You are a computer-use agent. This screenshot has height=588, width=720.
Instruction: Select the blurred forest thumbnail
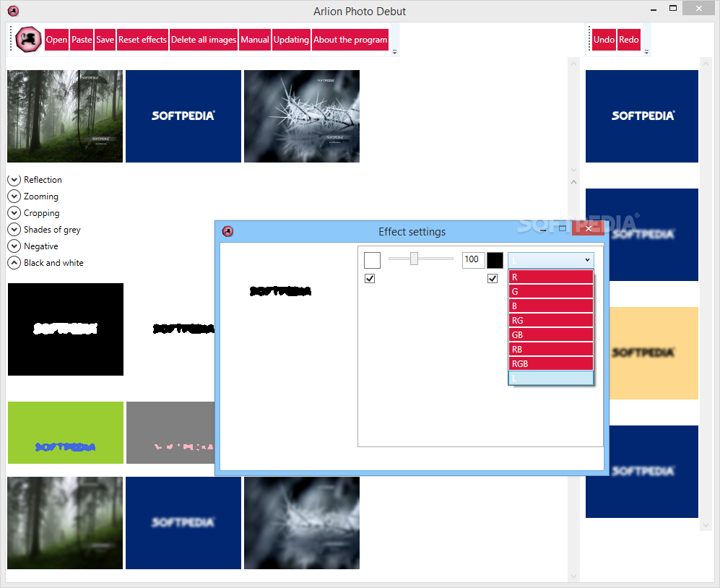[x=65, y=523]
